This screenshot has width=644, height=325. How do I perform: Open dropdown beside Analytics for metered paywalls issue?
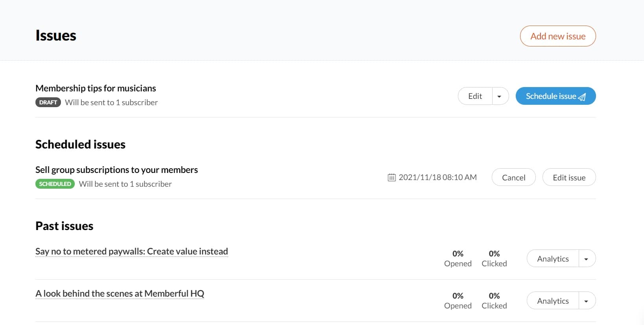586,259
